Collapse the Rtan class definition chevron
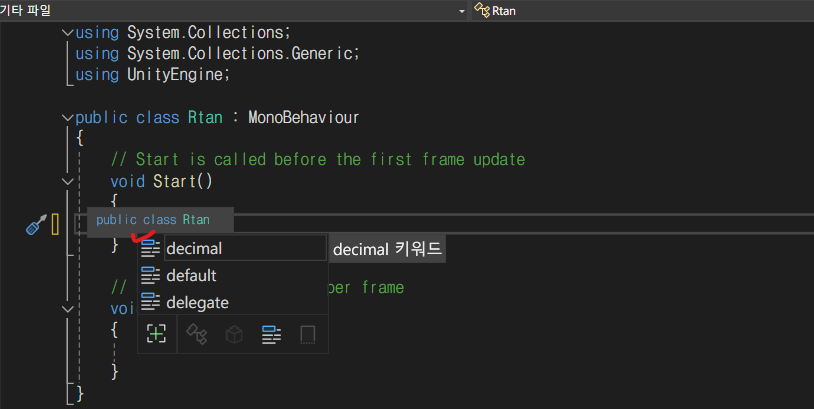This screenshot has height=409, width=814. tap(67, 118)
